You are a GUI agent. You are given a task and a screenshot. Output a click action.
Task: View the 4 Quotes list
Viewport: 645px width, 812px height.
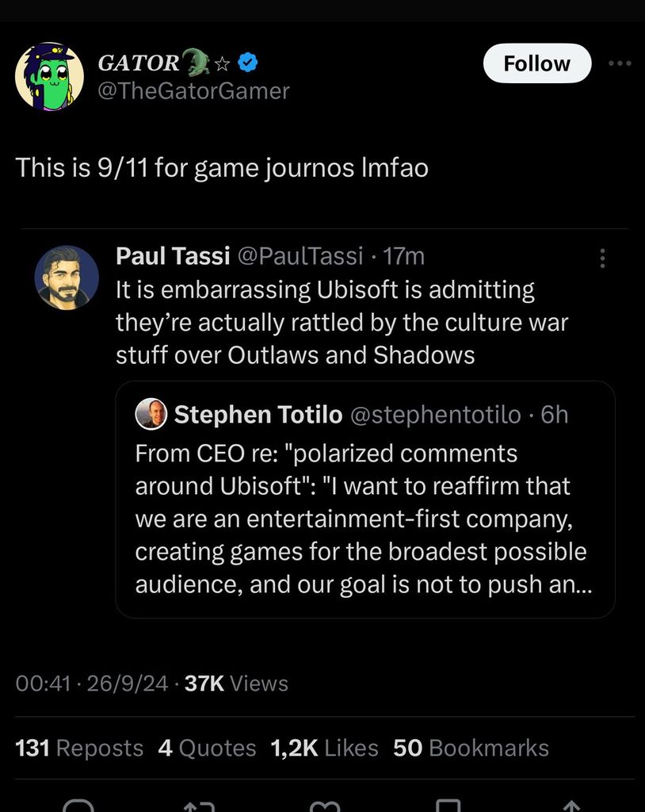click(x=207, y=748)
